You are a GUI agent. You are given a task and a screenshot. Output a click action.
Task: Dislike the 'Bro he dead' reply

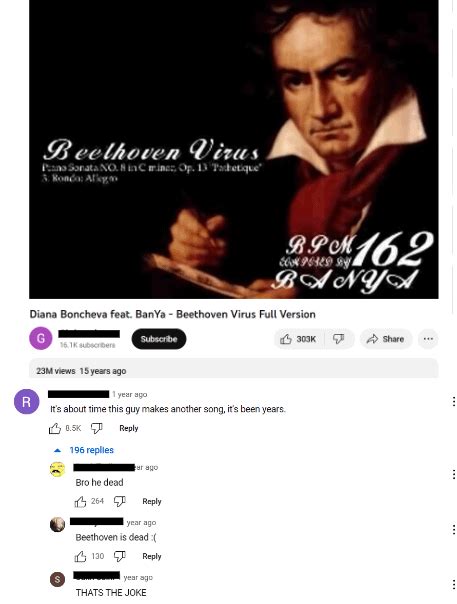pyautogui.click(x=120, y=501)
